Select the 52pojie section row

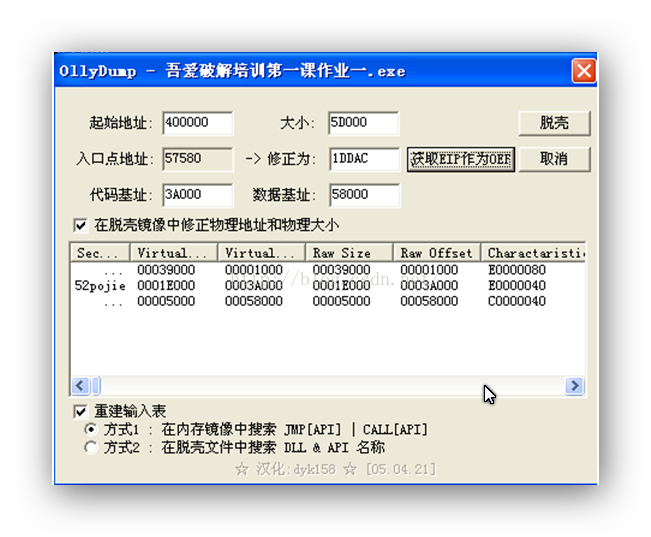pos(328,286)
